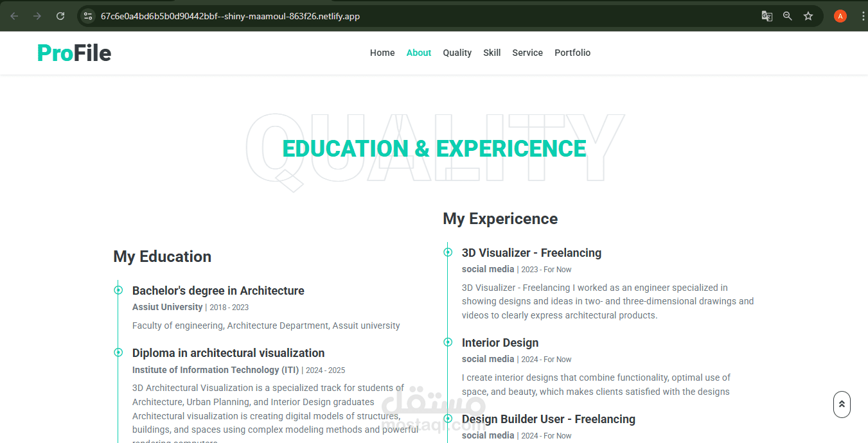Click the 2024 - 2025 date range
Viewport: 868px width, 443px height.
(x=325, y=370)
